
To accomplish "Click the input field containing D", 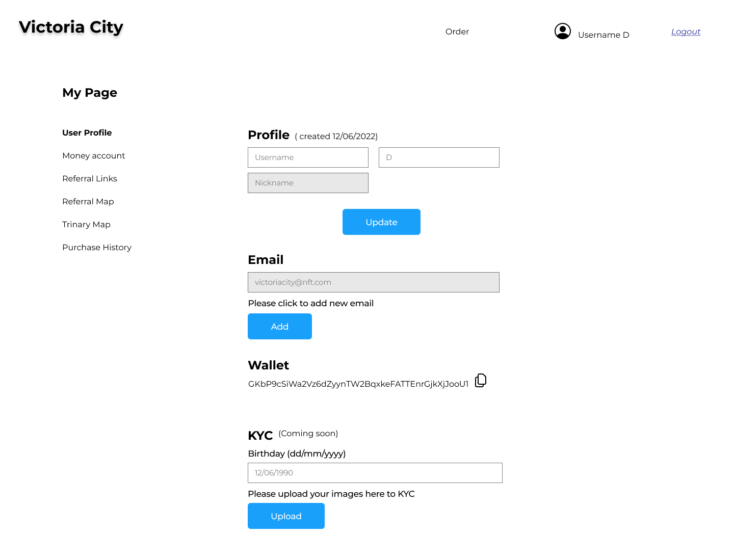I will tap(439, 157).
